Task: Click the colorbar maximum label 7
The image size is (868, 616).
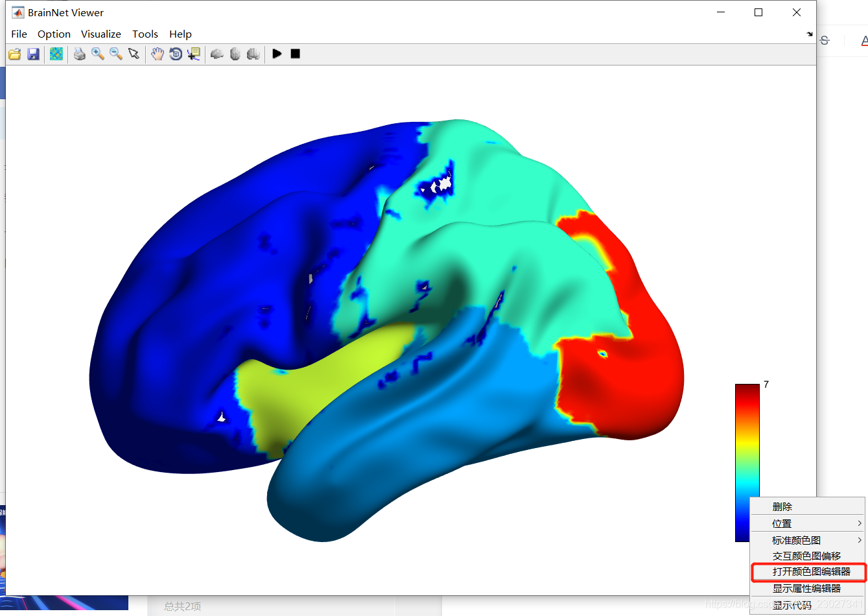Action: point(766,385)
